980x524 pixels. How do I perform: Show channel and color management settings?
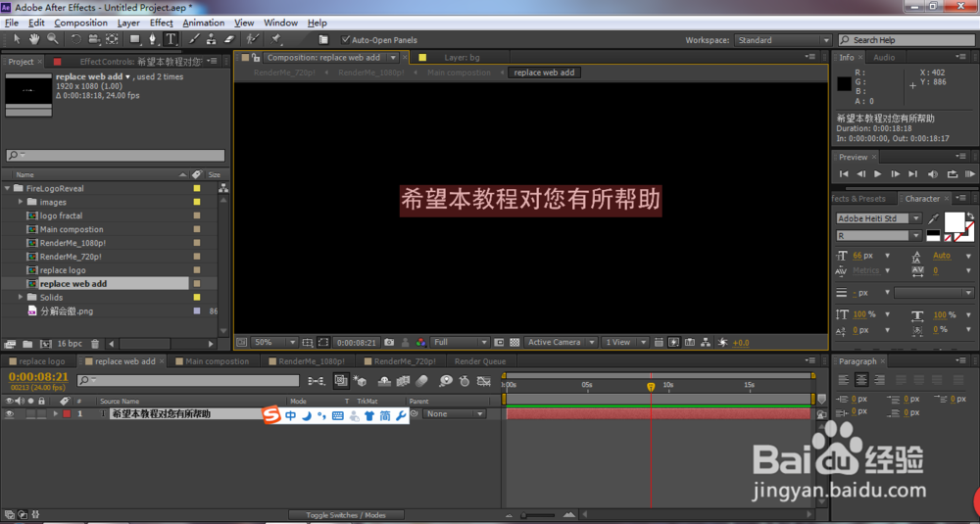[x=420, y=342]
